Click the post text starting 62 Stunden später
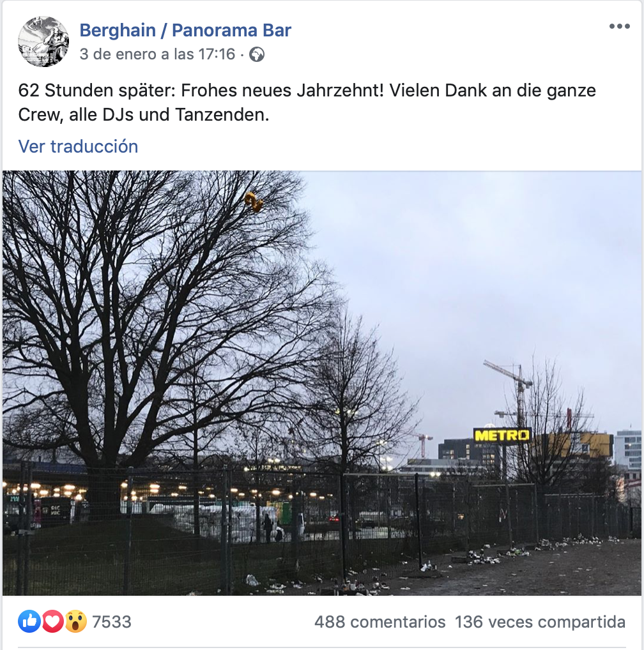Screen dimensions: 644x650 click(x=307, y=102)
